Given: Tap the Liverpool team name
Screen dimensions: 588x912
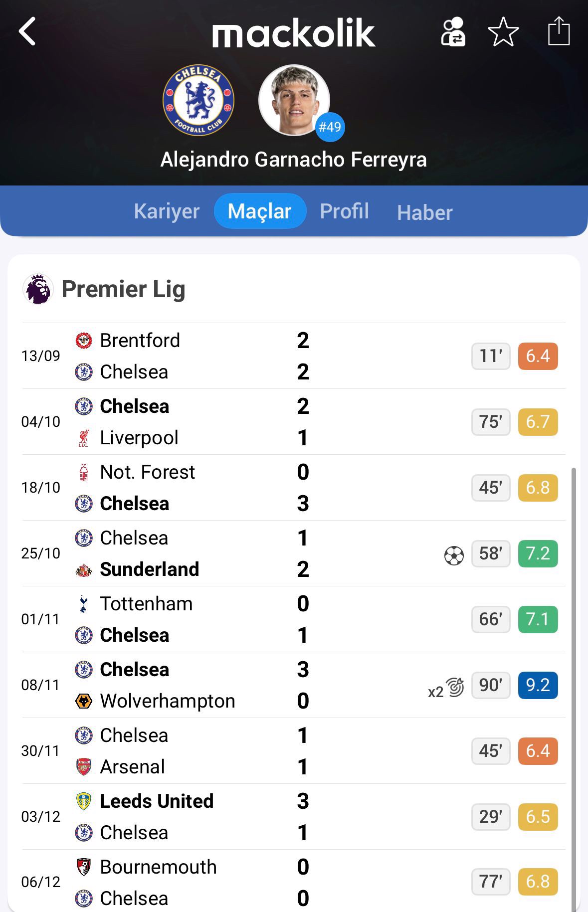Looking at the screenshot, I should 139,438.
